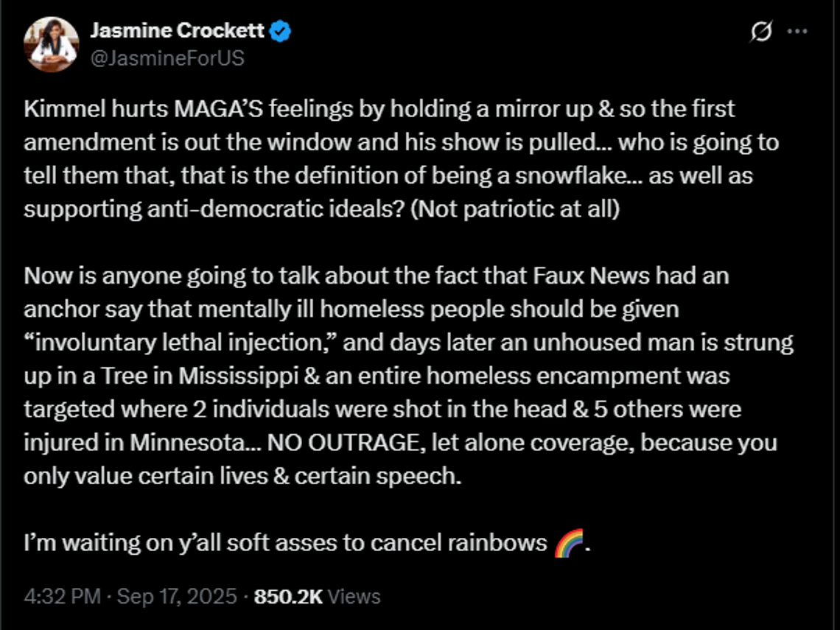Click the blue verified badge

click(280, 31)
